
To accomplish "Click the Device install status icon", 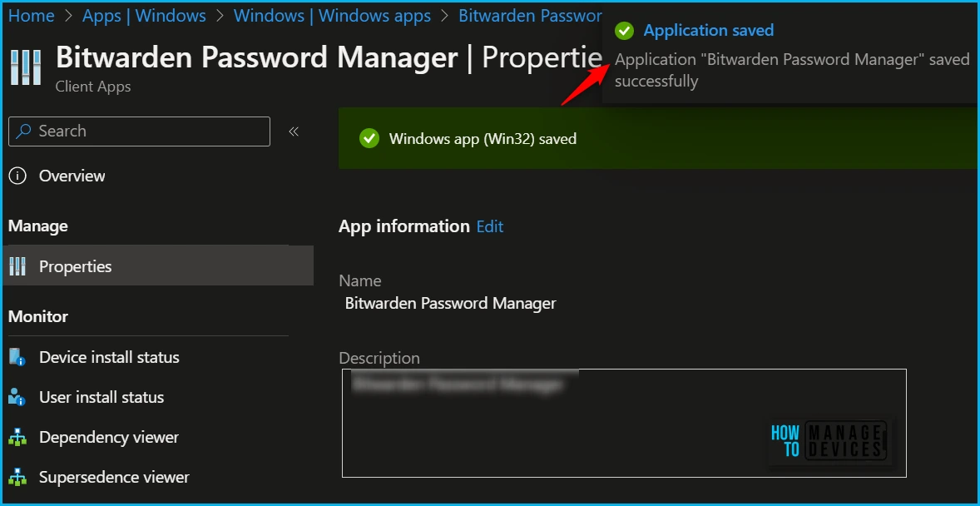I will tap(17, 357).
